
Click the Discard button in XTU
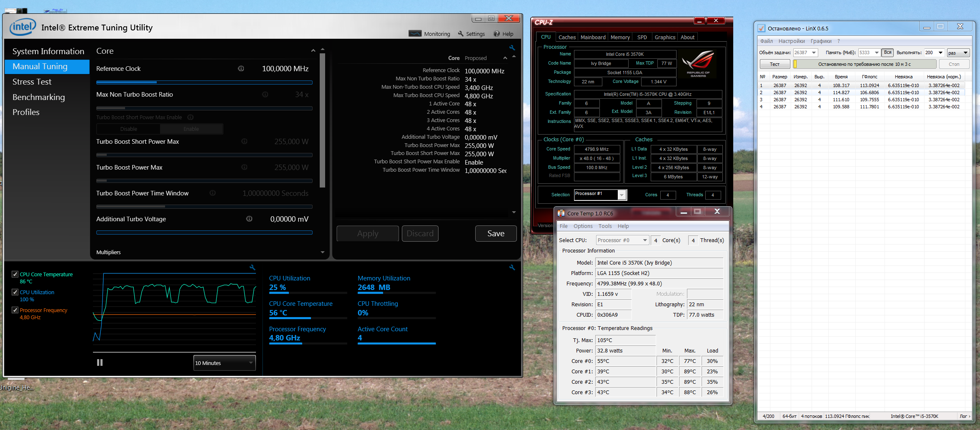point(420,233)
